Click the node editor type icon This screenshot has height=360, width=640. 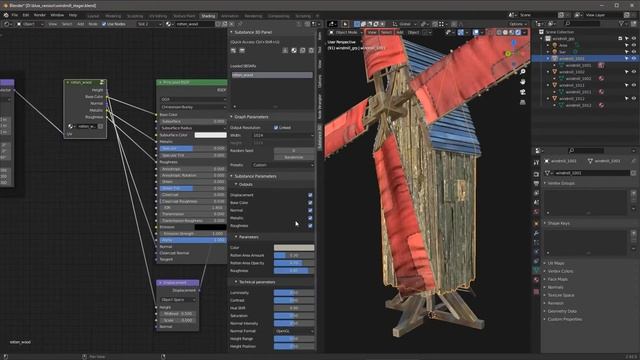pyautogui.click(x=7, y=24)
